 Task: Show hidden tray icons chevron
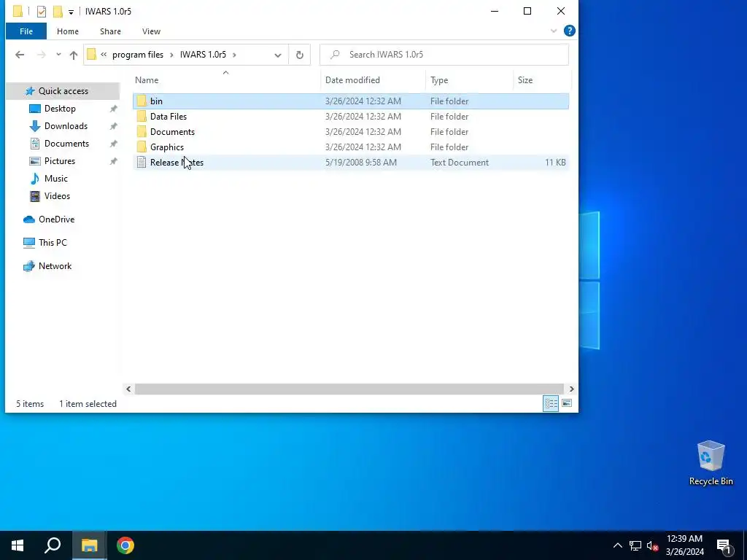point(617,545)
